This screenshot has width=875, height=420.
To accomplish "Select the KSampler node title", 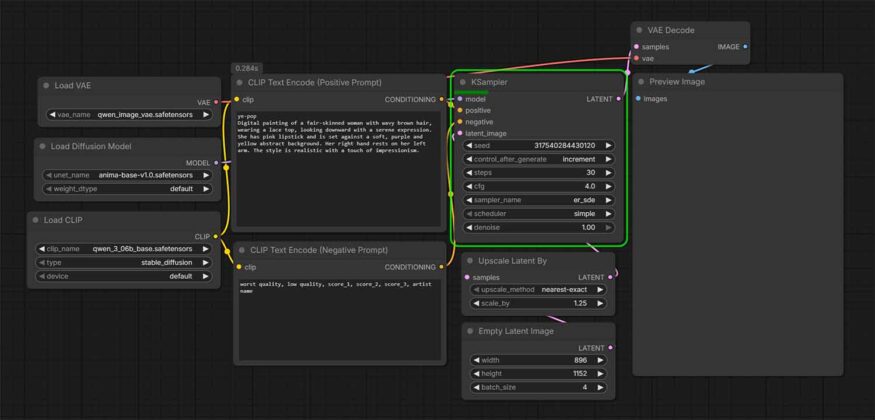I will click(489, 82).
